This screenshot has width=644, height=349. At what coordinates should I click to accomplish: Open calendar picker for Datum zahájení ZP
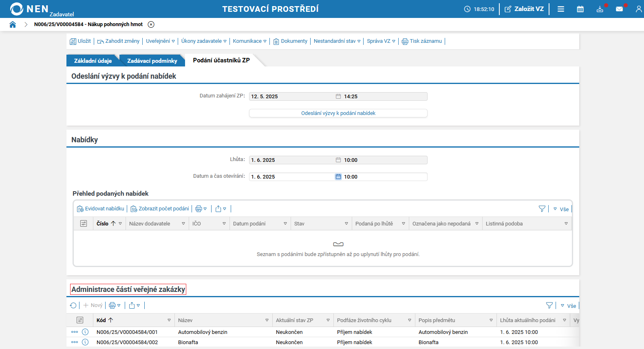pos(338,97)
